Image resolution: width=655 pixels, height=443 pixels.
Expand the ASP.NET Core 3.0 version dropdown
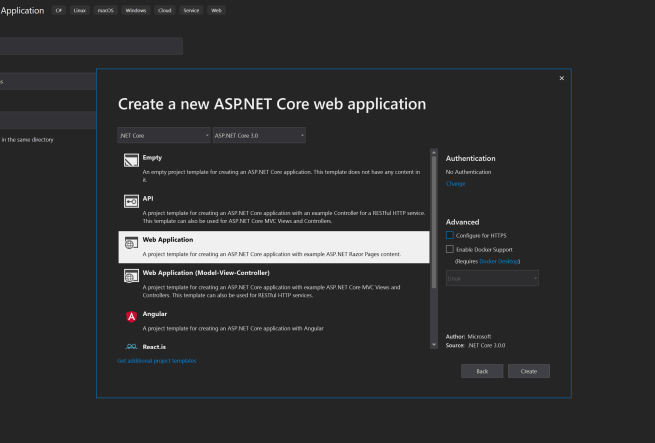tap(259, 135)
